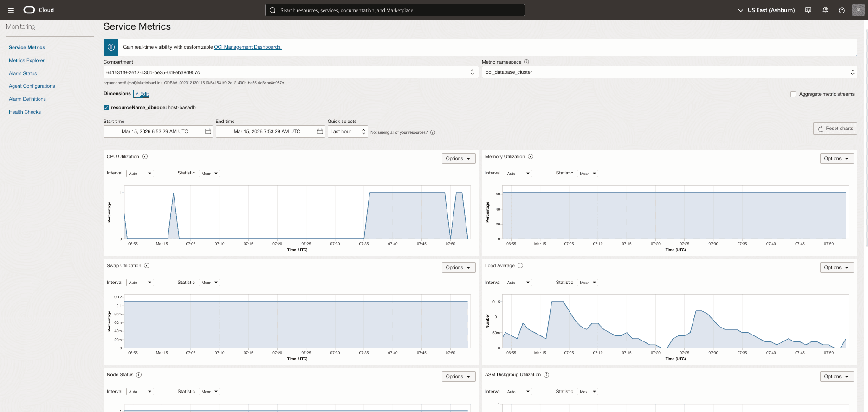868x412 pixels.
Task: Open the US East (Ashburn) region selector
Action: click(x=766, y=10)
